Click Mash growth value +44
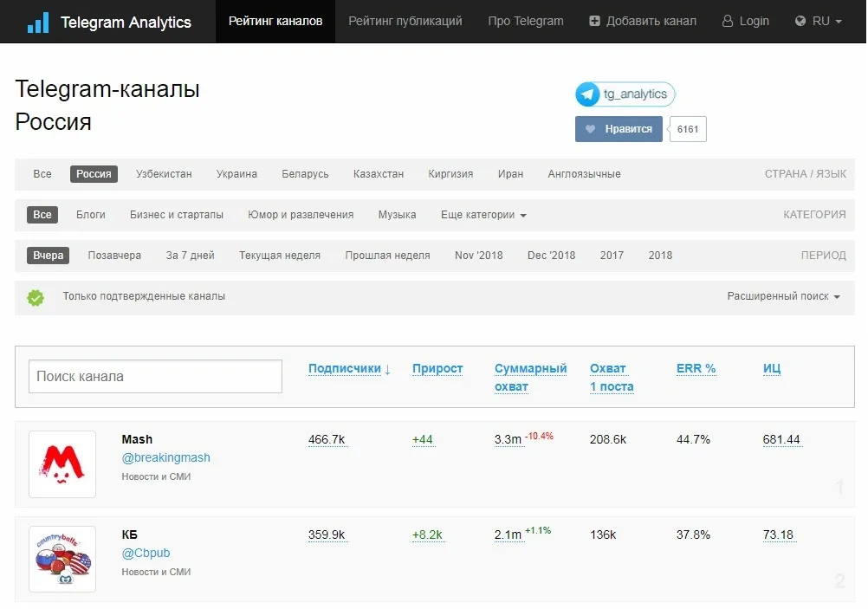Viewport: 868px width, 609px height. [x=423, y=439]
